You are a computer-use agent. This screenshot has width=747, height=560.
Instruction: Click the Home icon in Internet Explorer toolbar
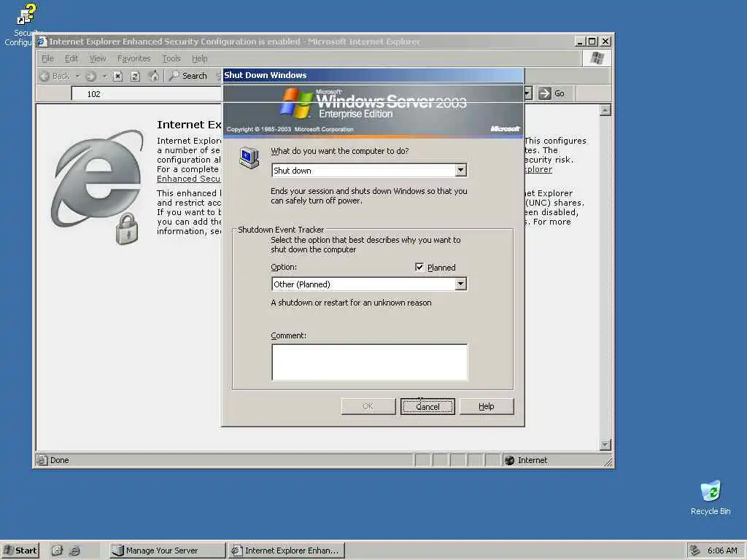tap(153, 76)
